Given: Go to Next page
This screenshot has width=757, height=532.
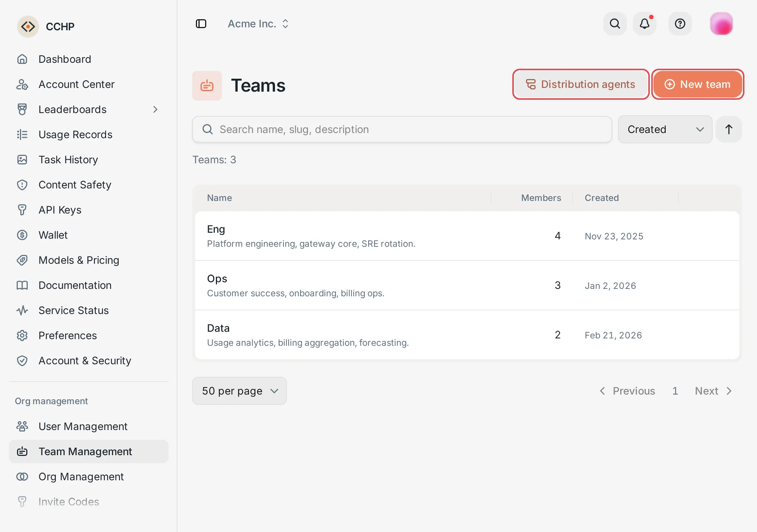Looking at the screenshot, I should pyautogui.click(x=713, y=391).
